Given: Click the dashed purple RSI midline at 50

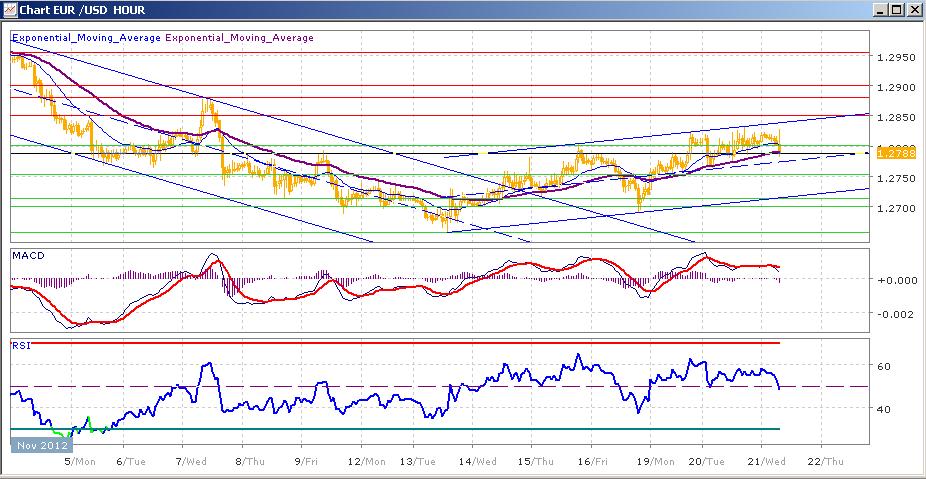Looking at the screenshot, I should (x=300, y=386).
